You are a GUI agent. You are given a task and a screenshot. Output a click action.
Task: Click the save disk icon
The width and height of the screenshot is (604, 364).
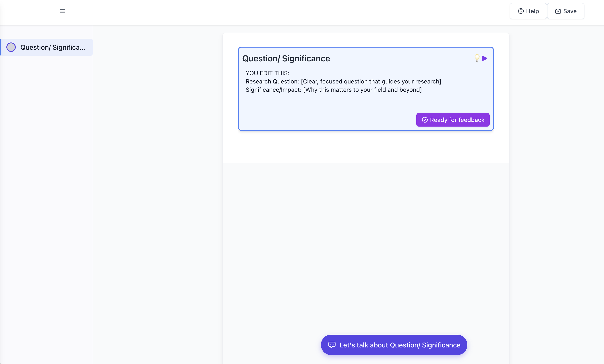point(558,11)
